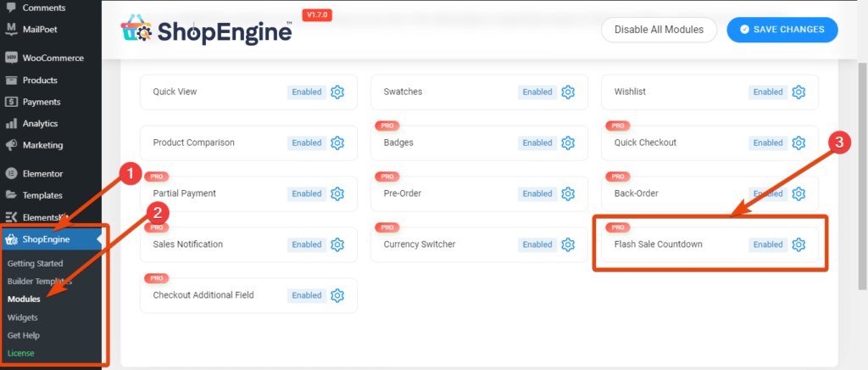Viewport: 868px width, 370px height.
Task: Open Quick Checkout settings gear
Action: tap(798, 143)
